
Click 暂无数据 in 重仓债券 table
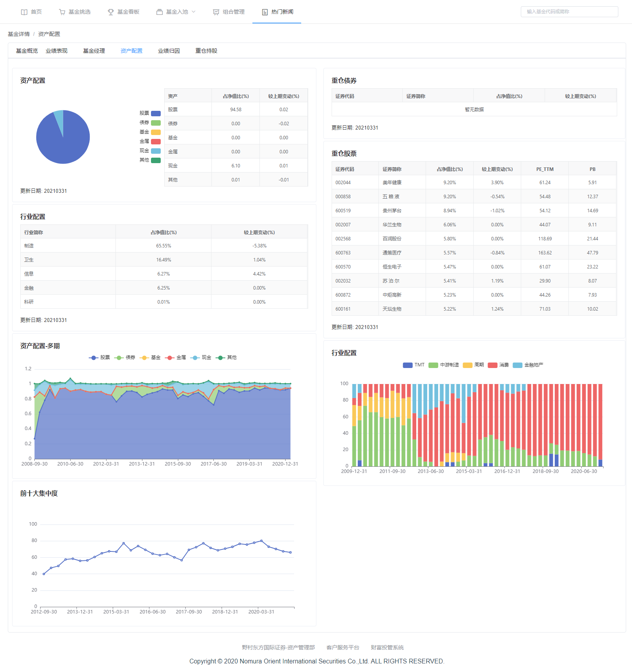click(x=474, y=110)
